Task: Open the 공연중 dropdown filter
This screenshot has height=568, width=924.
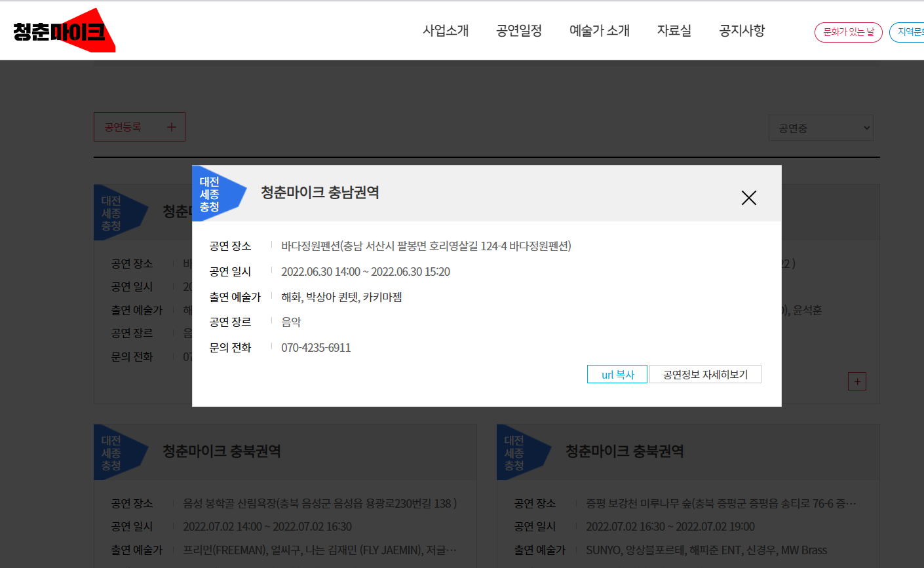Action: tap(821, 128)
